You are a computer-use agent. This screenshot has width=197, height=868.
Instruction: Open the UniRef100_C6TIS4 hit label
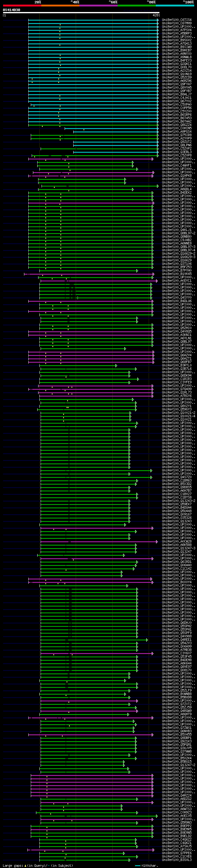coord(177,20)
